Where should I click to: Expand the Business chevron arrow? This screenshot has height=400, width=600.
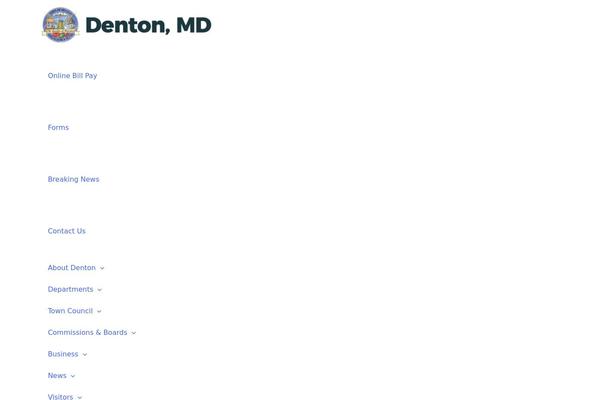[x=85, y=354]
